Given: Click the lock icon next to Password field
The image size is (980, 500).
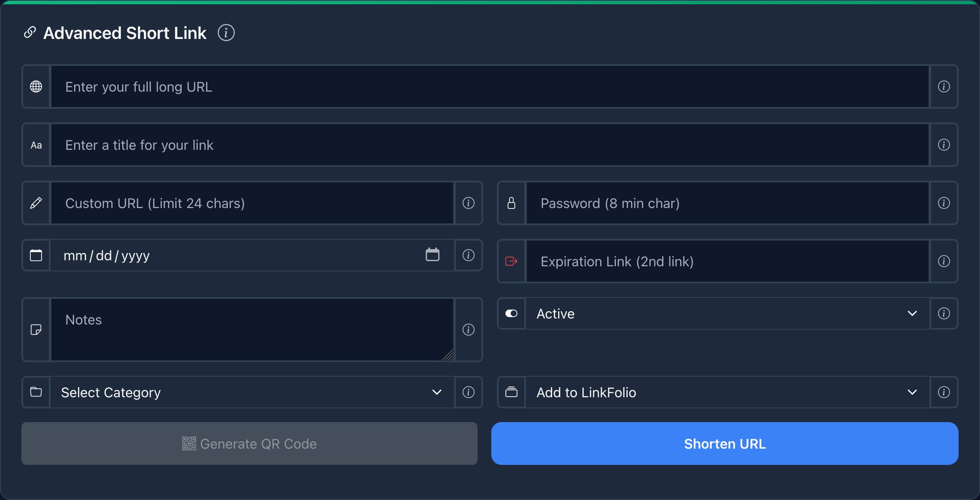Looking at the screenshot, I should [x=511, y=203].
